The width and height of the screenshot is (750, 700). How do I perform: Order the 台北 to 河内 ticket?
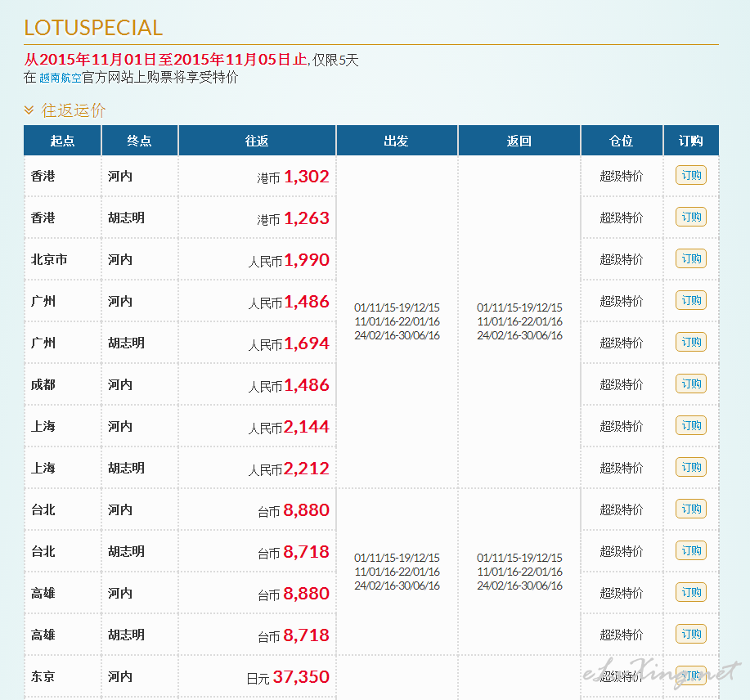(x=690, y=509)
